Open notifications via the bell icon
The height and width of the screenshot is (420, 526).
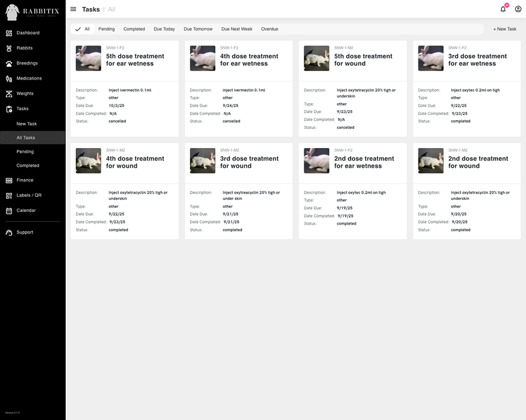(503, 9)
